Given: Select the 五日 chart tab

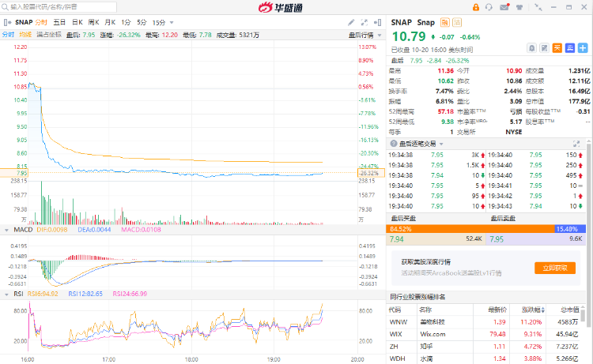Looking at the screenshot, I should [59, 23].
